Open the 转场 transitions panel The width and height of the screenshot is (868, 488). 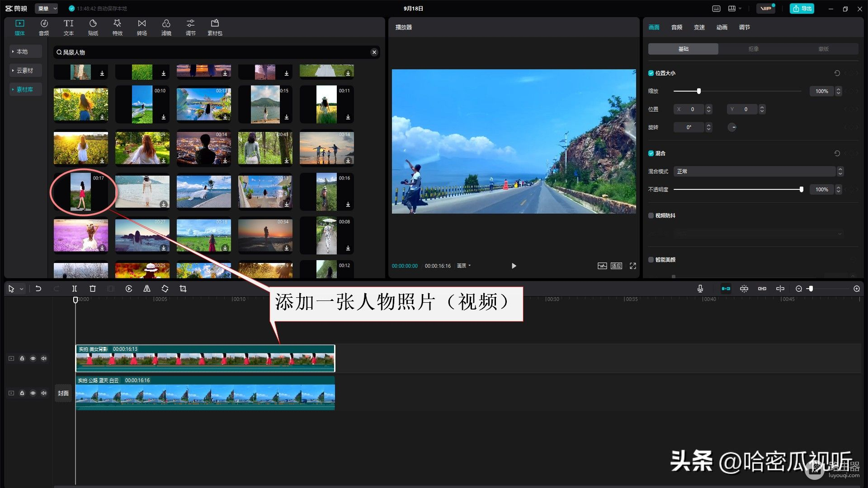click(142, 27)
